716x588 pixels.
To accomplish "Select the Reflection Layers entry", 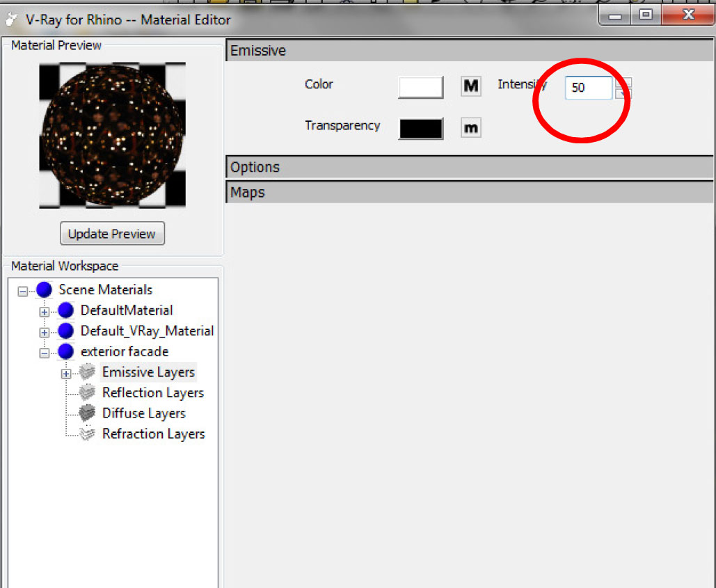I will (153, 393).
